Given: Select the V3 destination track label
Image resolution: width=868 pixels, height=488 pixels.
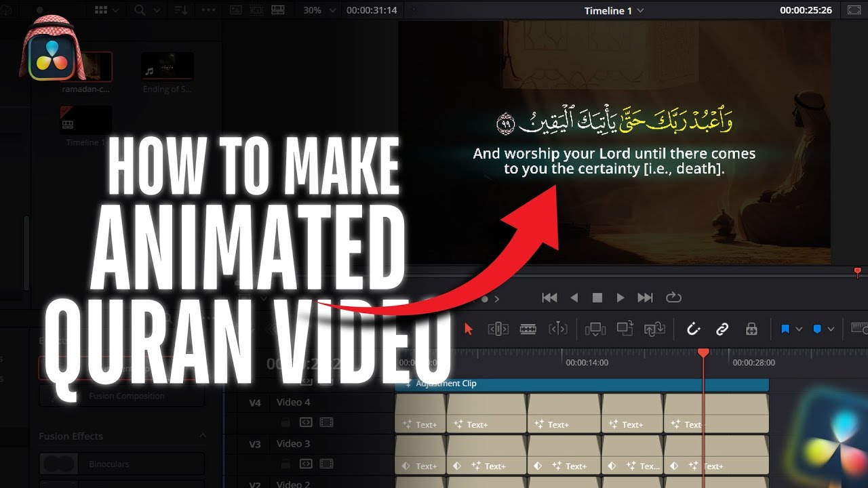Looking at the screenshot, I should [x=255, y=444].
